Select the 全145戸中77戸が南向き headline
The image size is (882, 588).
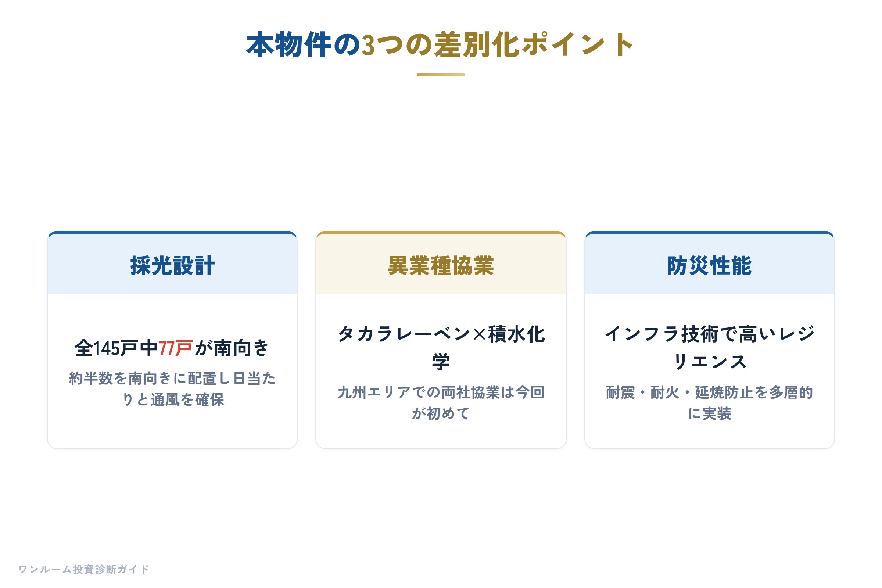[172, 348]
